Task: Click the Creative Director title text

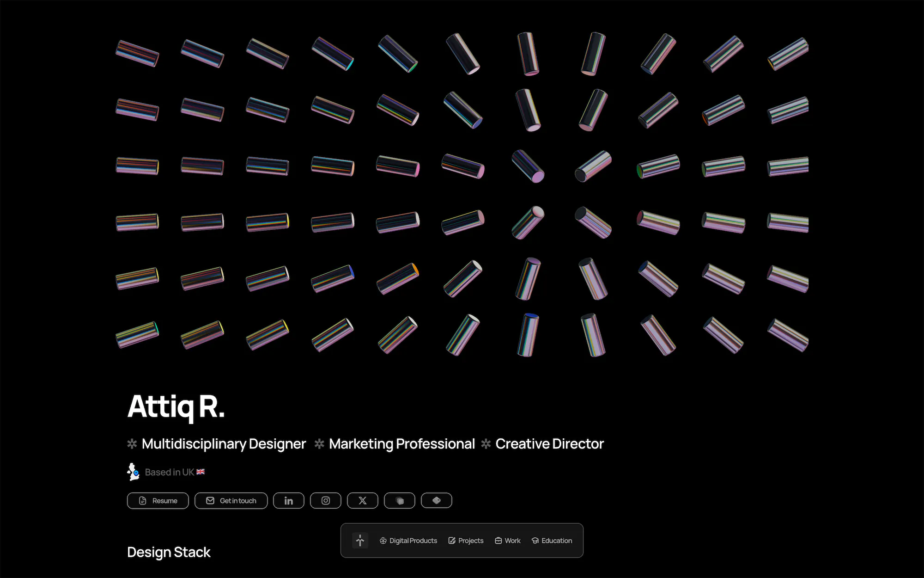Action: click(549, 444)
